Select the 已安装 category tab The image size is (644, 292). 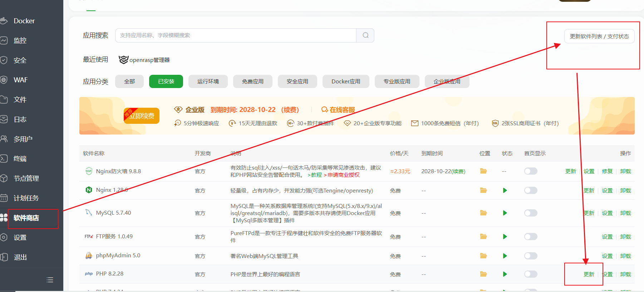coord(166,81)
